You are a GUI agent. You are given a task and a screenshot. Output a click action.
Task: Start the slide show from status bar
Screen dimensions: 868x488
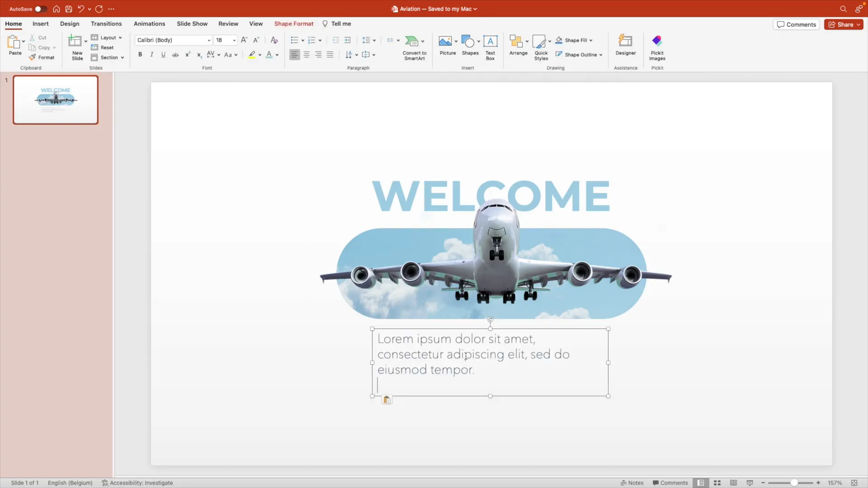pyautogui.click(x=750, y=483)
